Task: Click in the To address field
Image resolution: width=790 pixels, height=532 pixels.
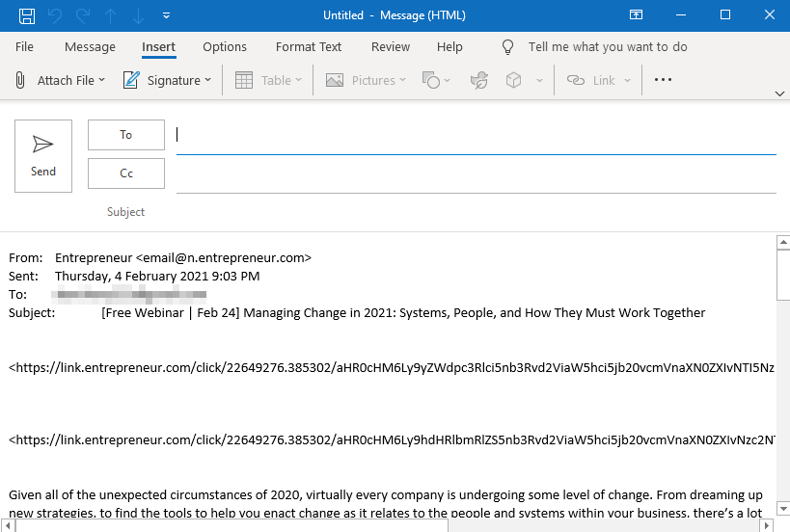Action: point(477,135)
